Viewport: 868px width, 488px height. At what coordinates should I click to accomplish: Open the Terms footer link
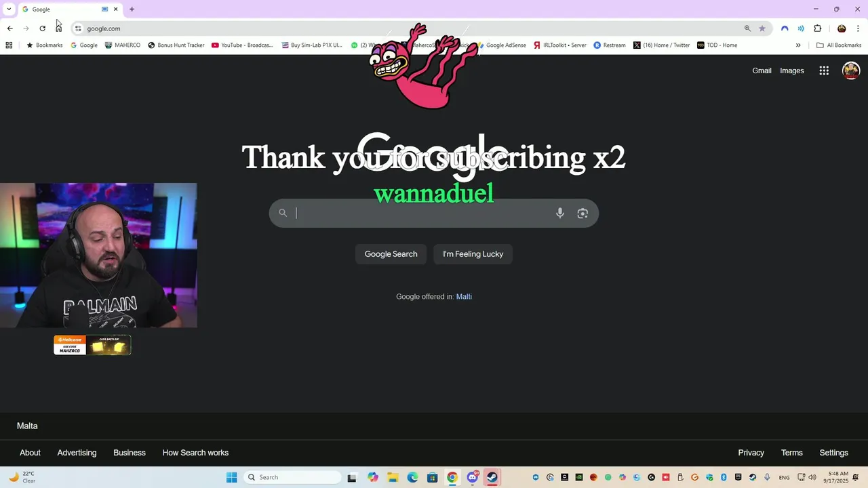[791, 453]
